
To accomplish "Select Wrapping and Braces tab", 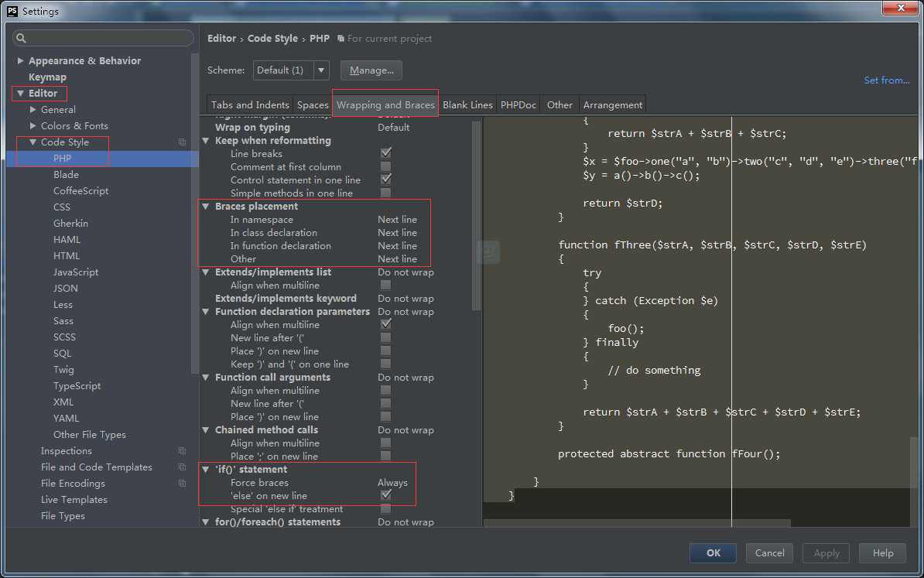I will click(385, 105).
